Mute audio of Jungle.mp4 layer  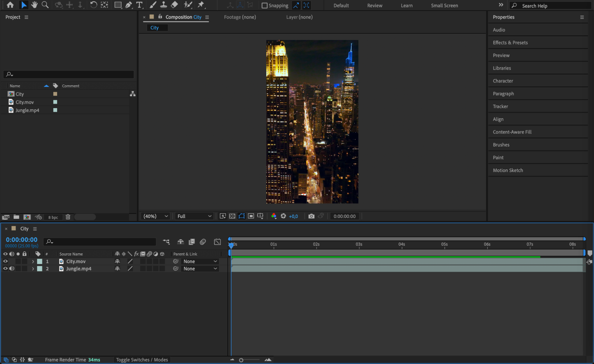coord(12,268)
